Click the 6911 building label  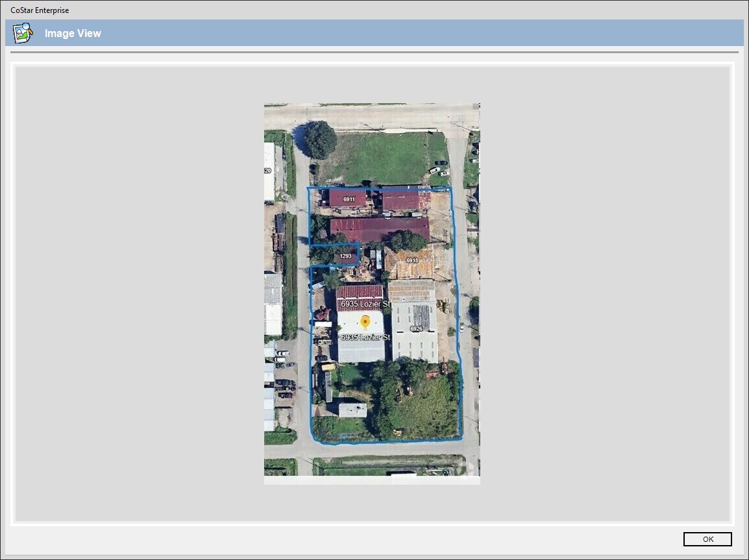(349, 199)
